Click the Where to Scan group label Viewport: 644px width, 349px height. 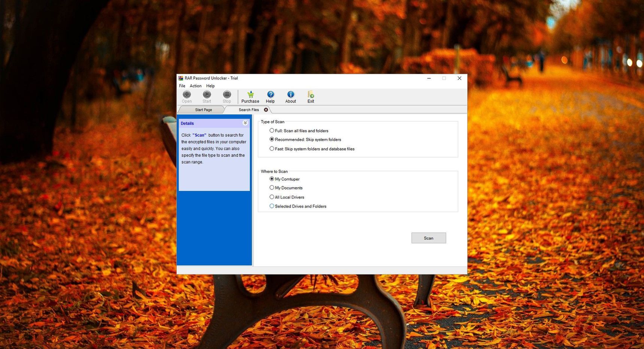tap(274, 172)
